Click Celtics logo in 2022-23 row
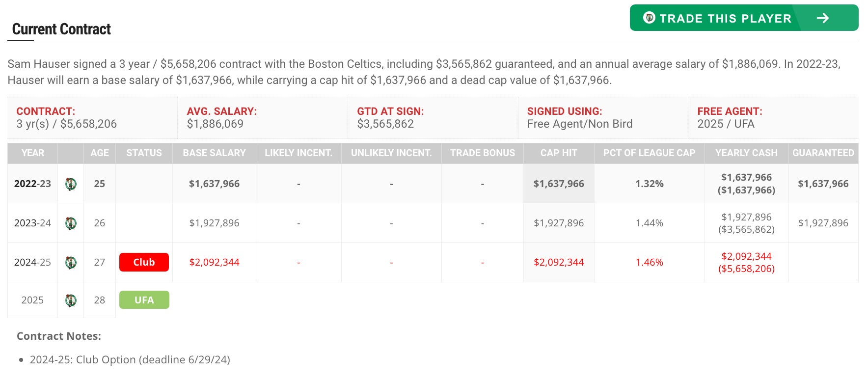868x382 pixels. tap(71, 184)
